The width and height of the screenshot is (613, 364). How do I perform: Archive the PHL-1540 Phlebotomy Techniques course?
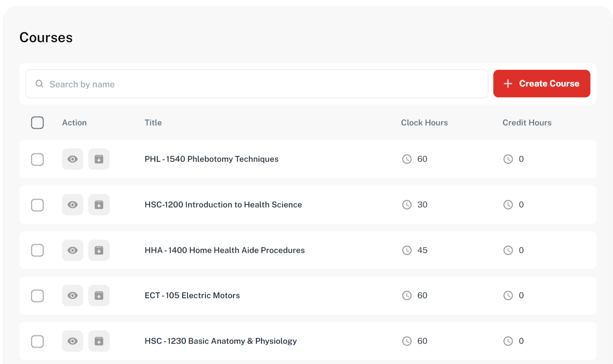tap(99, 159)
